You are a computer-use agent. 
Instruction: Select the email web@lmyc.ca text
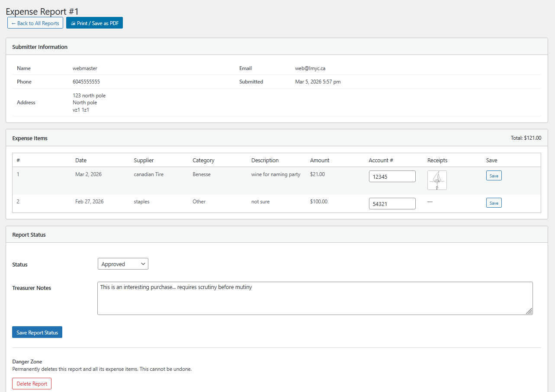[x=310, y=68]
